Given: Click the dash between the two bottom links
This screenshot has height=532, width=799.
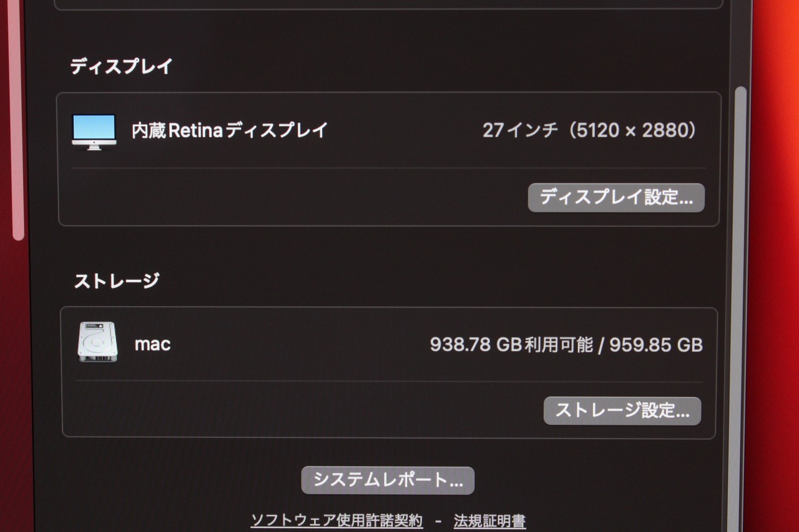Looking at the screenshot, I should pos(438,521).
